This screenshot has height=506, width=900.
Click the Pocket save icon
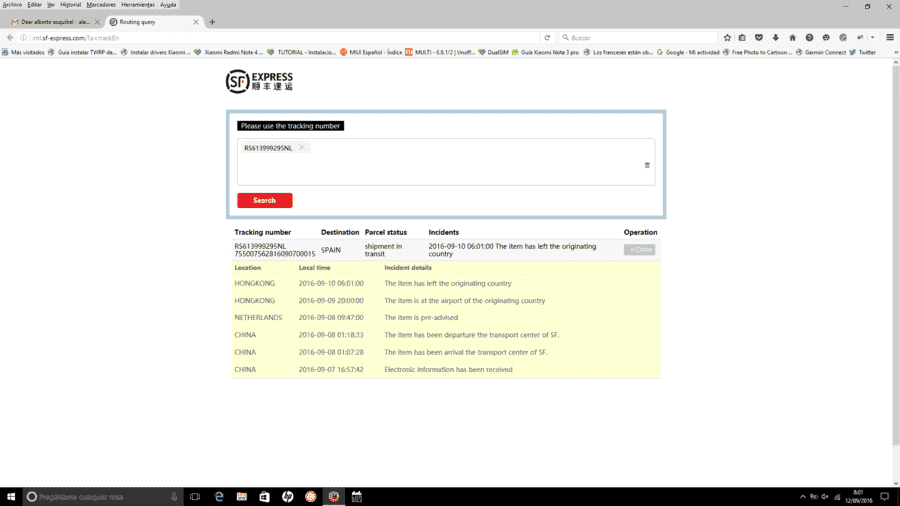click(x=759, y=38)
